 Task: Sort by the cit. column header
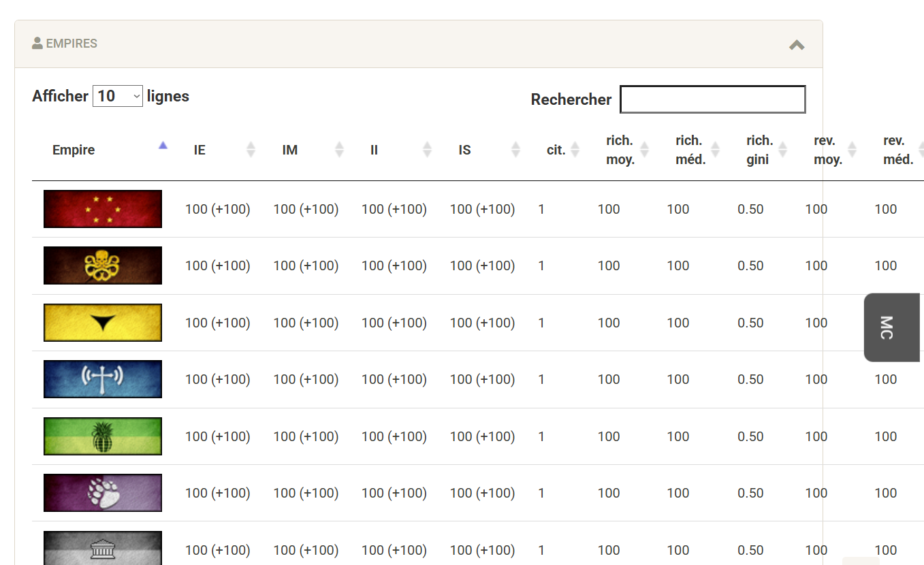point(556,150)
